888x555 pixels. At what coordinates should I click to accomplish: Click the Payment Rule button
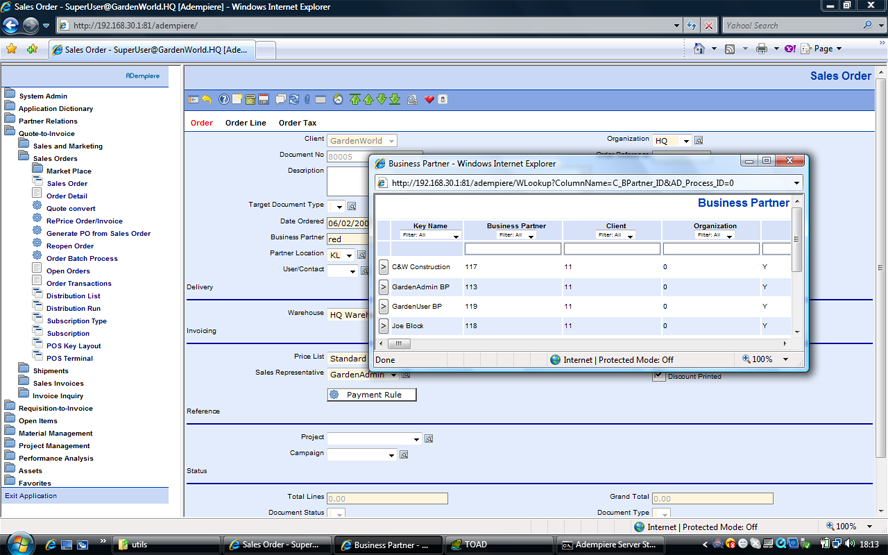(x=372, y=395)
